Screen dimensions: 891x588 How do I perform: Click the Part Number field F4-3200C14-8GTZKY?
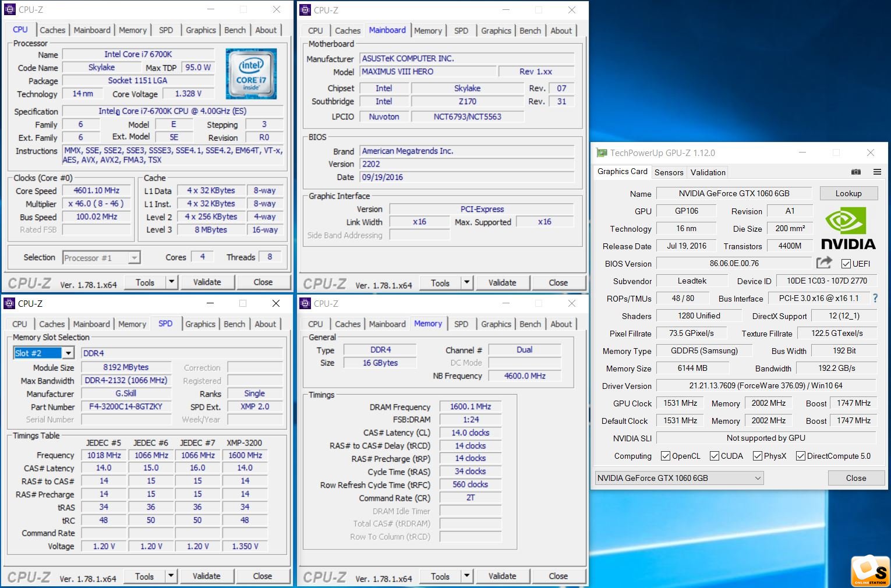(x=126, y=406)
